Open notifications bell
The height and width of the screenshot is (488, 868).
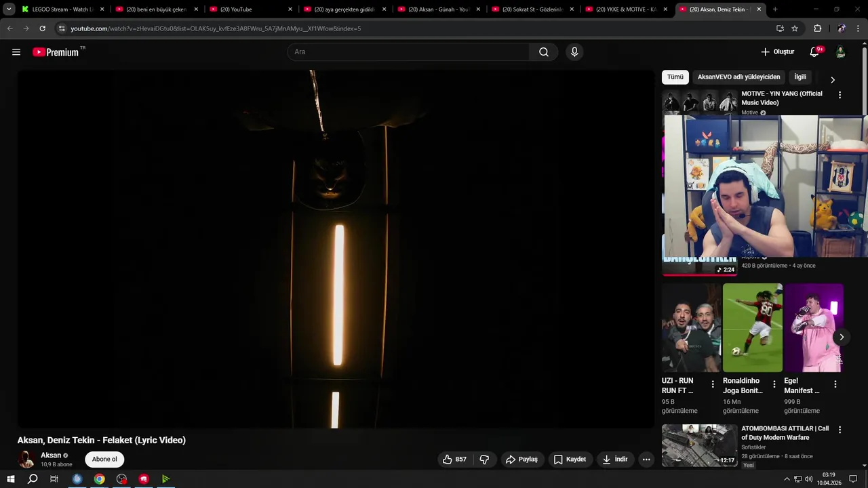(x=815, y=52)
